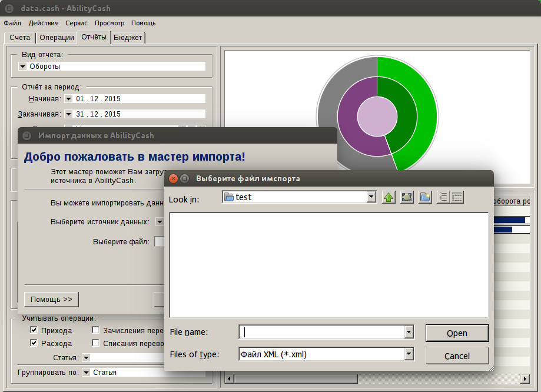Enable the 'Зачисления' transfers checkbox
The height and width of the screenshot is (392, 541).
(x=96, y=330)
